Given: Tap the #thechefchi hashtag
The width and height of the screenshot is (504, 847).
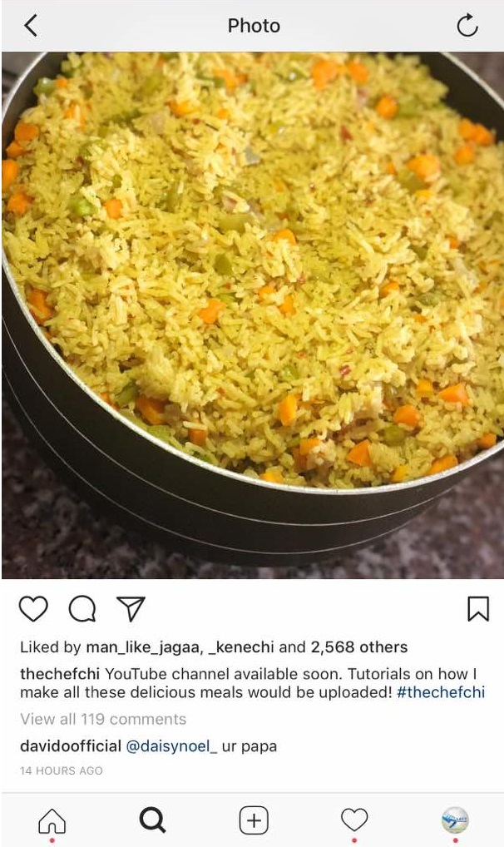Looking at the screenshot, I should coord(441,692).
